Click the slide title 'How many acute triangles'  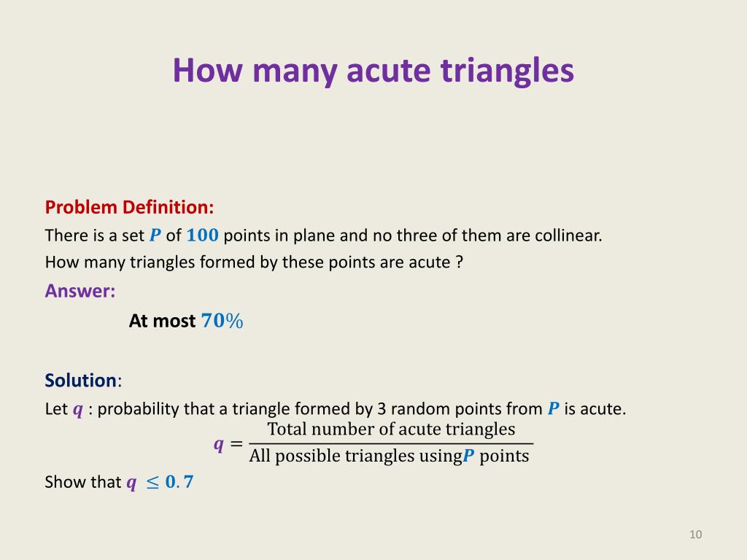point(373,71)
